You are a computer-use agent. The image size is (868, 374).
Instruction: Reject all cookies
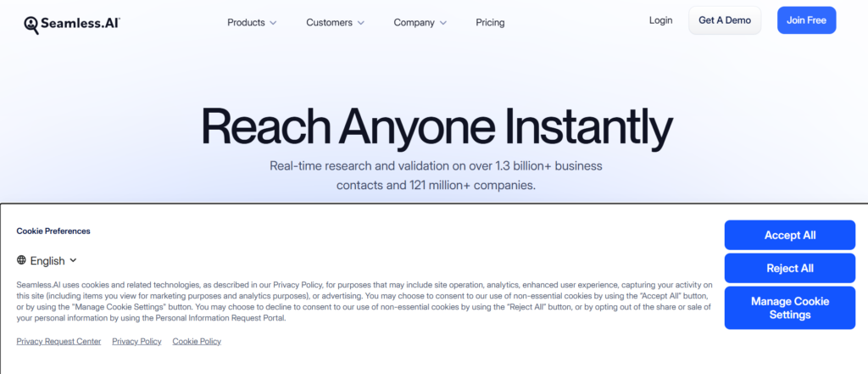pyautogui.click(x=789, y=268)
